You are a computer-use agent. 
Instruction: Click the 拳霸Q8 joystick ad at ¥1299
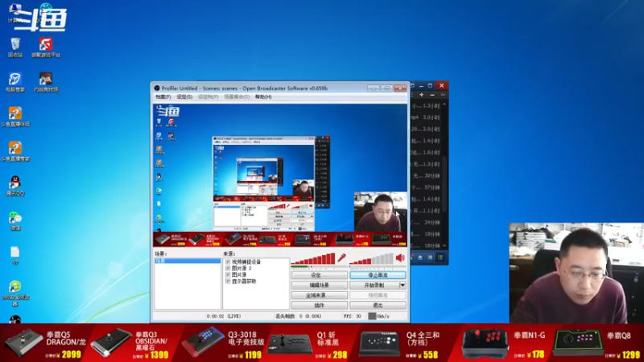click(x=597, y=343)
